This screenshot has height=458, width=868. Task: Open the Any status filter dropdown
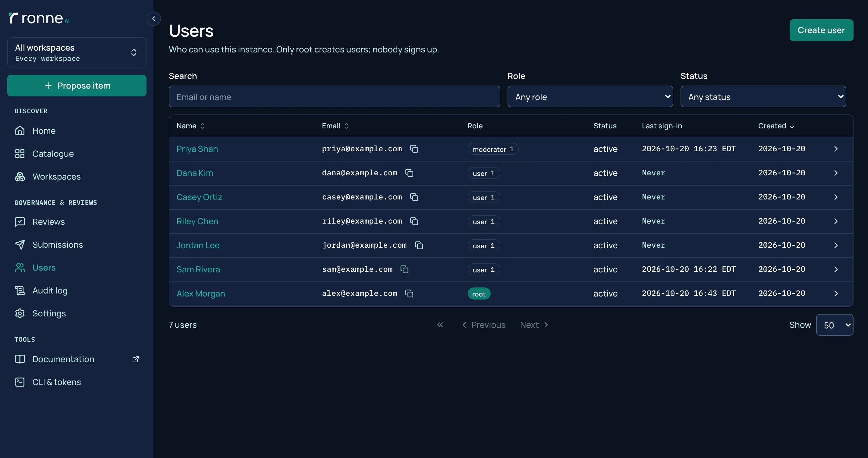(763, 97)
